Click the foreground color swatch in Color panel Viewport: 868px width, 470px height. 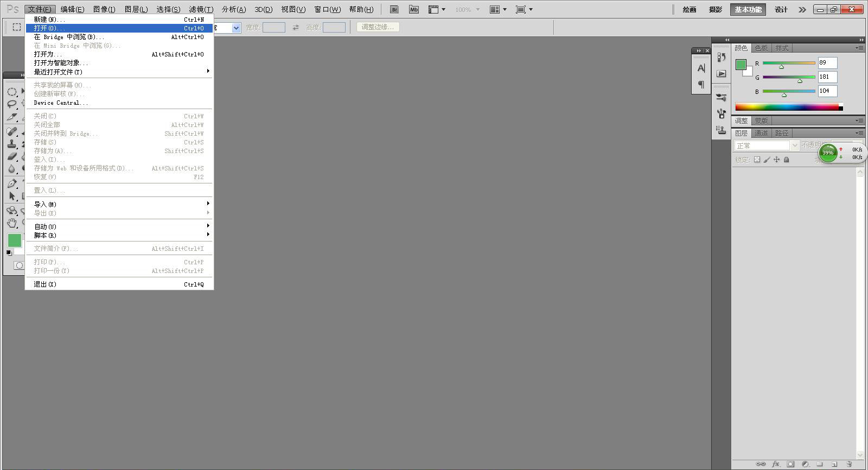741,65
